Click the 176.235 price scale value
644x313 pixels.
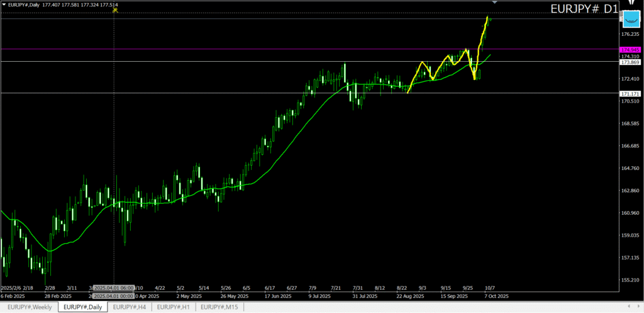pyautogui.click(x=630, y=34)
